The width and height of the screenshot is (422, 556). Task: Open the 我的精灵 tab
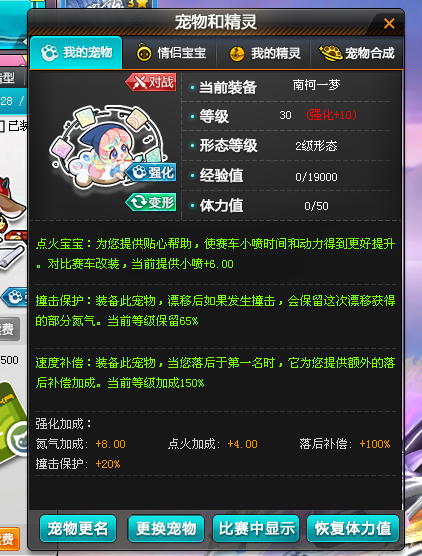[263, 53]
